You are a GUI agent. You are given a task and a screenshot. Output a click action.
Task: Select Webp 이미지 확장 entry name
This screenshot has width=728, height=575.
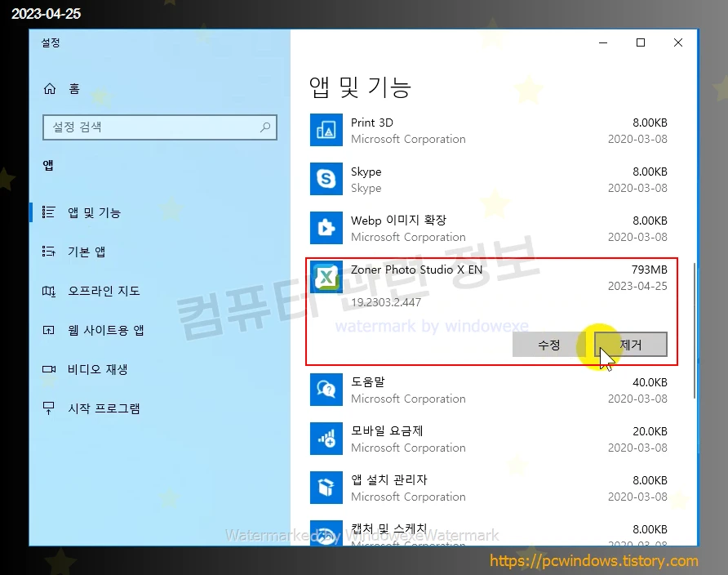click(398, 221)
